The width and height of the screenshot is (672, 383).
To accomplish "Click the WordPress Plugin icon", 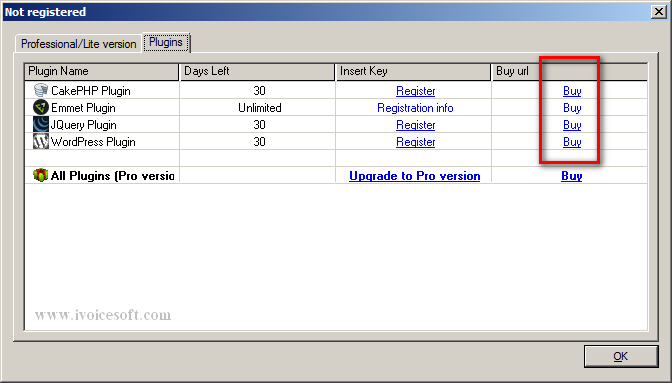I will pos(41,141).
